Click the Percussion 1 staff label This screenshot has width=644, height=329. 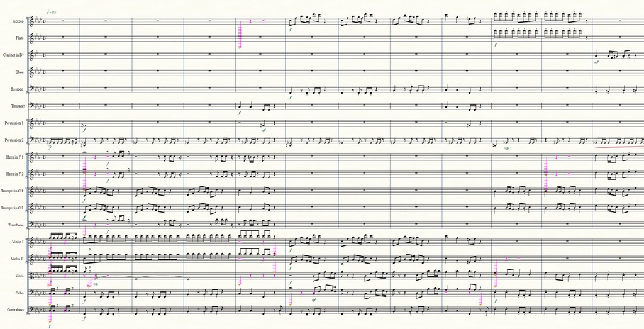(x=14, y=123)
